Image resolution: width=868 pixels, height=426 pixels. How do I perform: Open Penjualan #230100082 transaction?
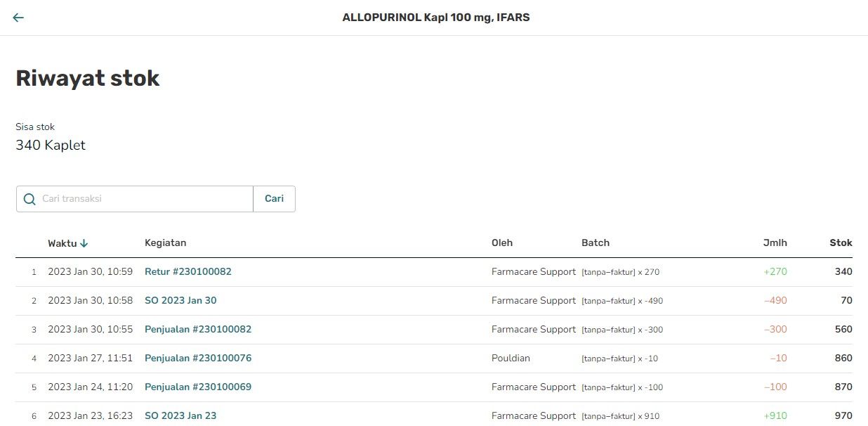point(198,329)
